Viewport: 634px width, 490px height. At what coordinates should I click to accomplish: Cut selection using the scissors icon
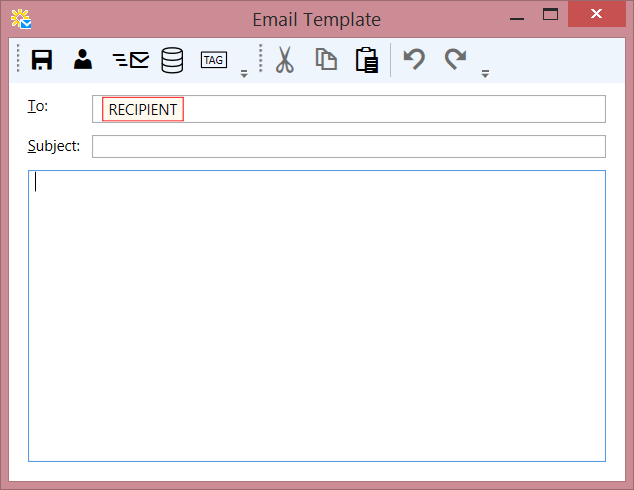[x=285, y=60]
